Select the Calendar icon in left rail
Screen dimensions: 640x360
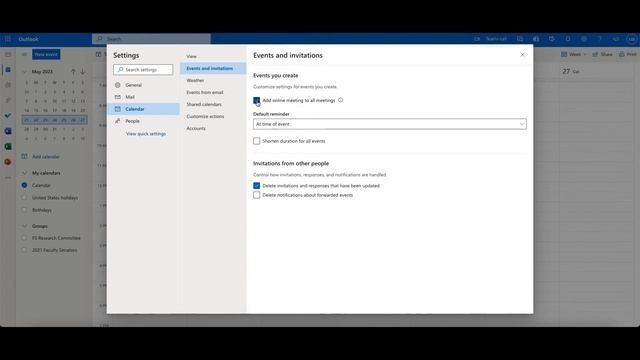(8, 70)
